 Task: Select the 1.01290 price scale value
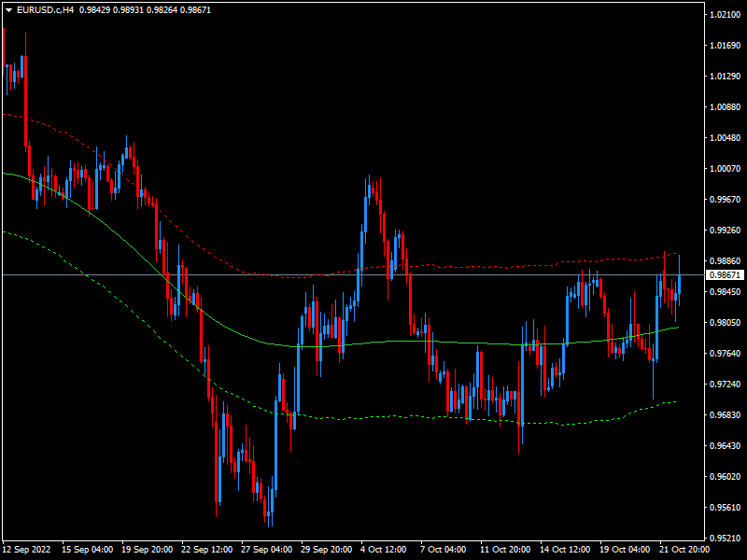click(x=726, y=77)
